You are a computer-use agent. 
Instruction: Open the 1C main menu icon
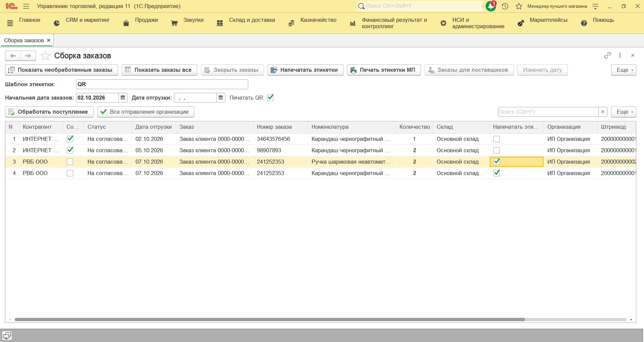(x=11, y=6)
